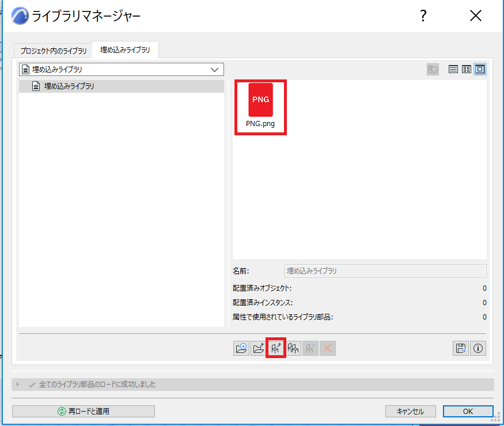Open the 埋め込みライブラリ dropdown
Screen dimensions: 504x426
tap(122, 70)
